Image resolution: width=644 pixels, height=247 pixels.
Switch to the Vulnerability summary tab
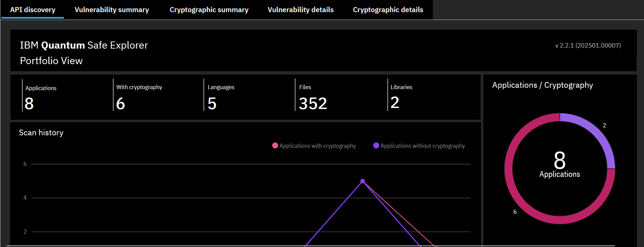(111, 10)
